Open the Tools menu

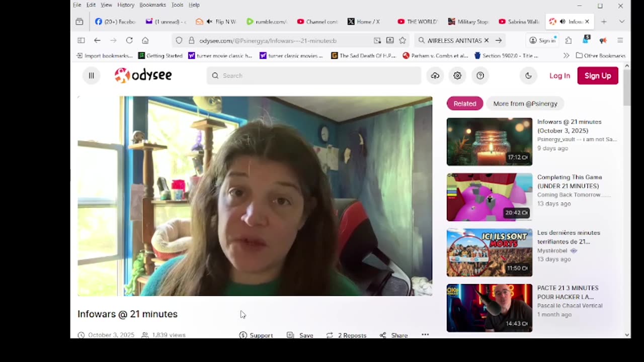point(177,5)
